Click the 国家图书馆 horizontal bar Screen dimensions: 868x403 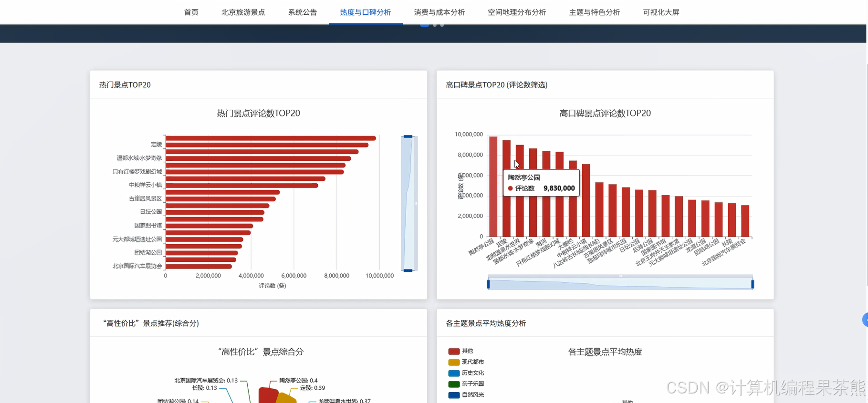click(x=209, y=226)
